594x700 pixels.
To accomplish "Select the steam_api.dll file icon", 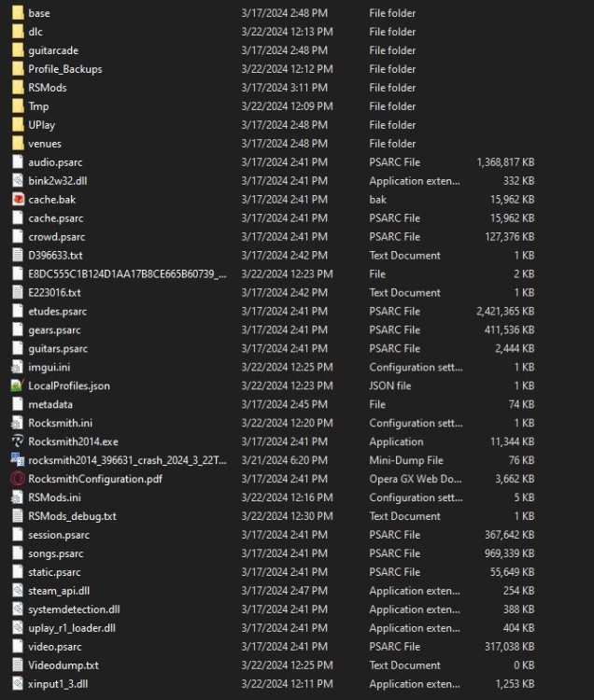I will pyautogui.click(x=18, y=590).
